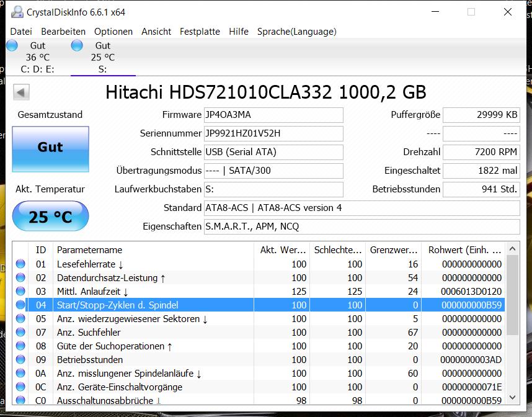Image resolution: width=532 pixels, height=417 pixels.
Task: Click scroll down arrow of attribute list
Action: (x=512, y=397)
